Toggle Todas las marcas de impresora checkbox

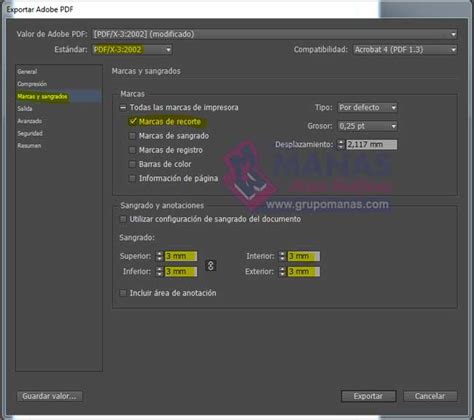click(123, 107)
